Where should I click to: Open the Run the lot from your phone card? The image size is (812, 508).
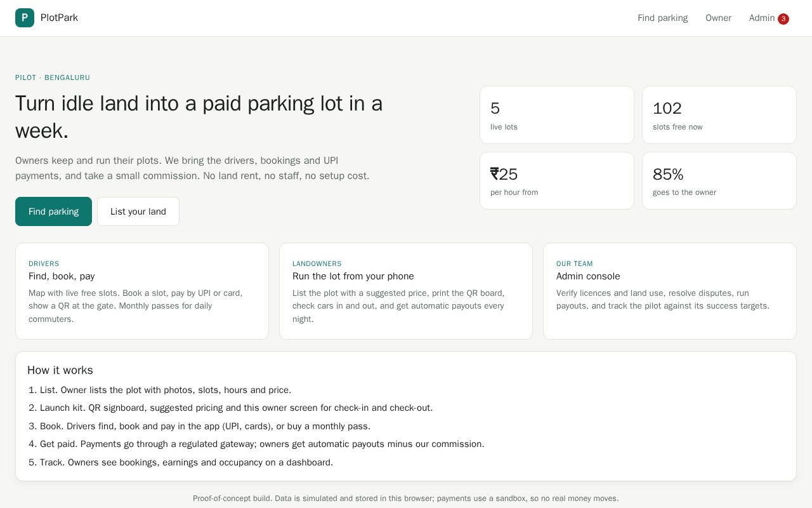tap(406, 291)
